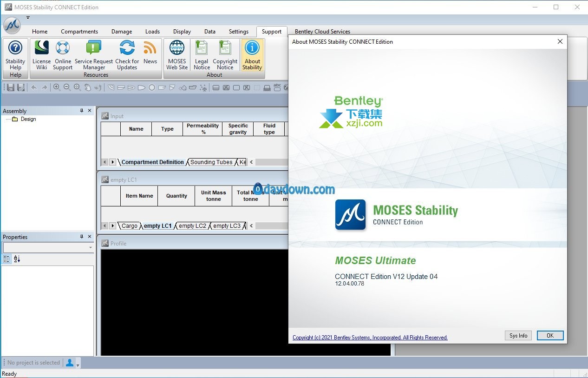The image size is (588, 378).
Task: Select the Zoom Out magnifier
Action: [x=67, y=87]
